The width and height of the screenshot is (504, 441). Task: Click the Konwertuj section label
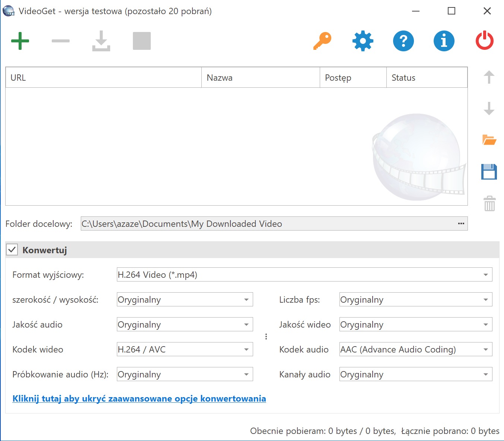pos(45,250)
